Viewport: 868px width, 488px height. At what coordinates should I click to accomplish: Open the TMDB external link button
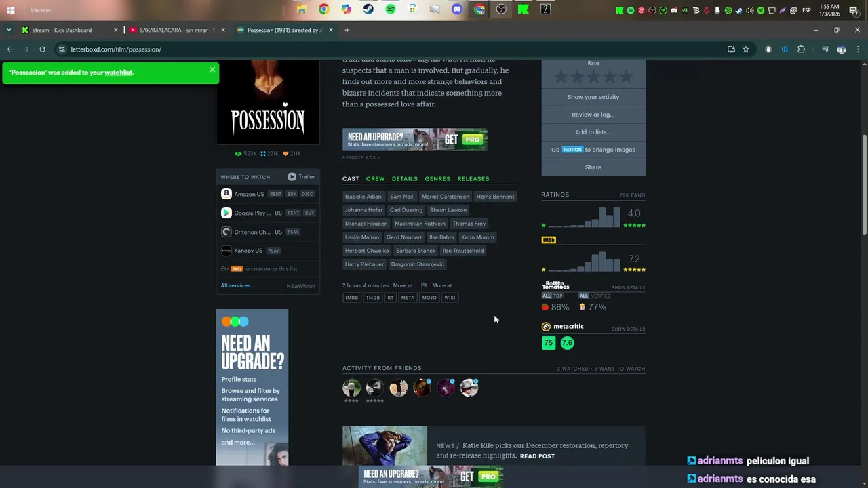373,298
